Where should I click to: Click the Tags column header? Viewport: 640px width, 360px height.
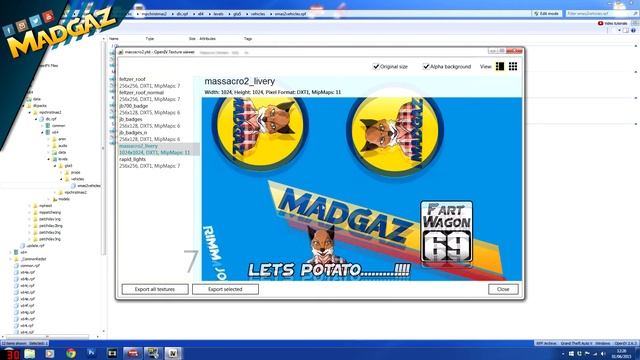(x=248, y=38)
